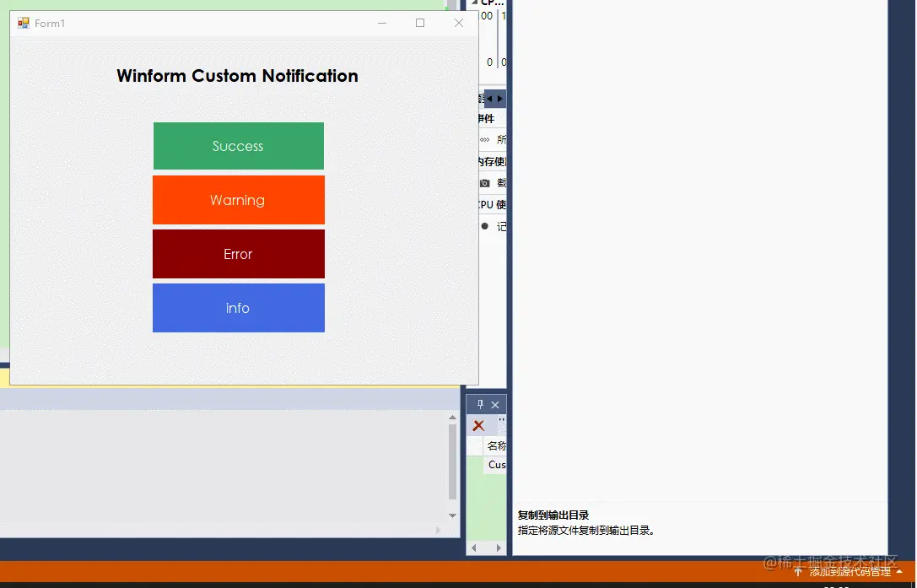Screen dimensions: 917x588
Task: Click the blue info button
Action: (239, 308)
